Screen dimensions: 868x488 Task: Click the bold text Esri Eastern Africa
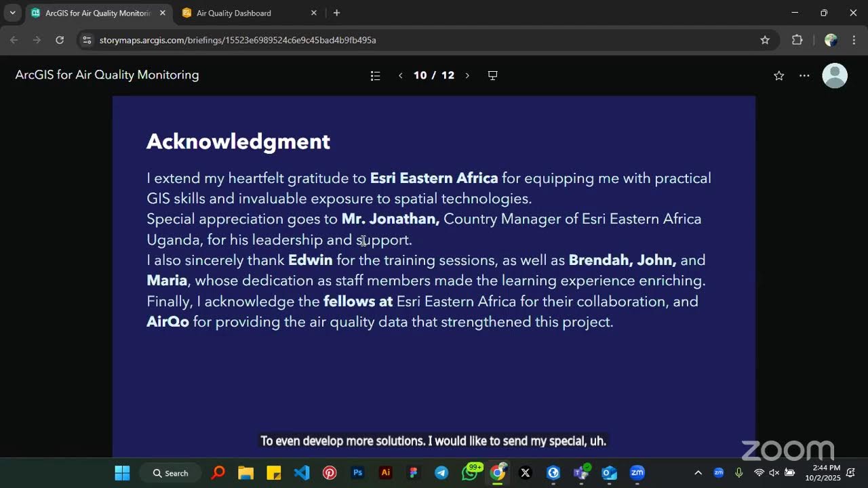434,178
